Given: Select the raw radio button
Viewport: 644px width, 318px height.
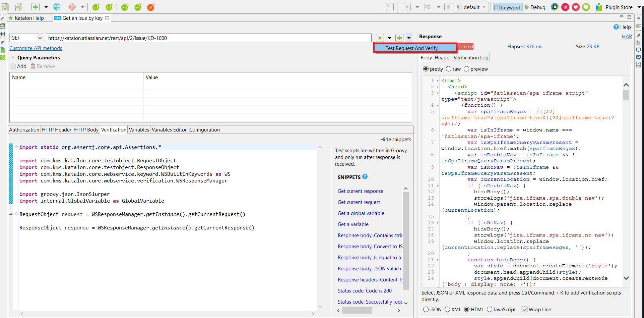Looking at the screenshot, I should pyautogui.click(x=449, y=69).
